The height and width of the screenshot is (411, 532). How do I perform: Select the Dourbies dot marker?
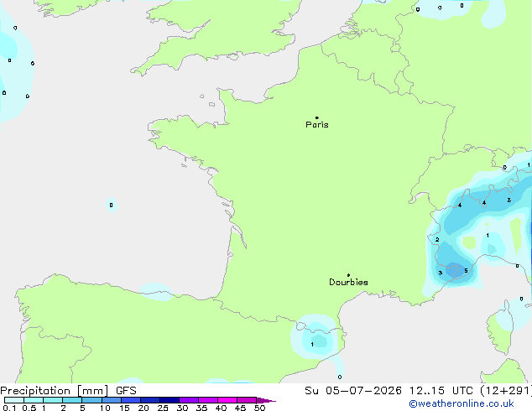[348, 275]
